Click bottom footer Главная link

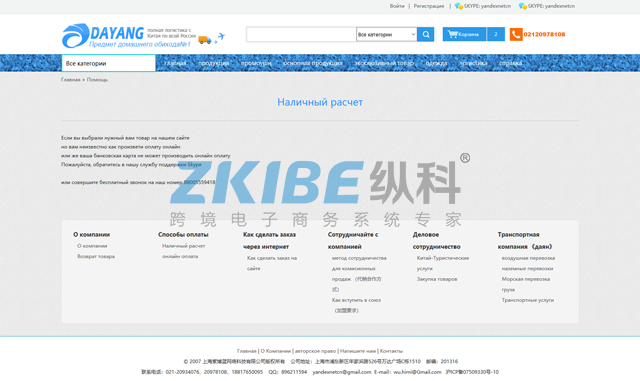pos(247,351)
